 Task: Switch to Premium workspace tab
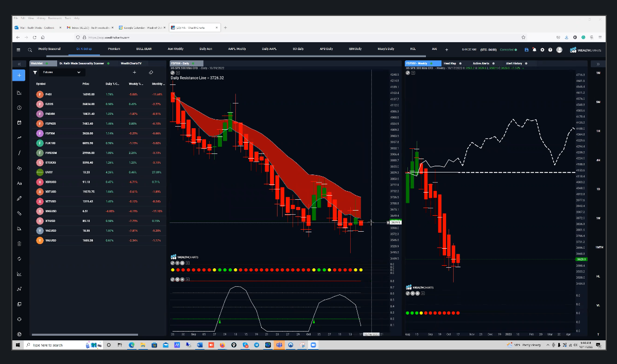tap(114, 49)
